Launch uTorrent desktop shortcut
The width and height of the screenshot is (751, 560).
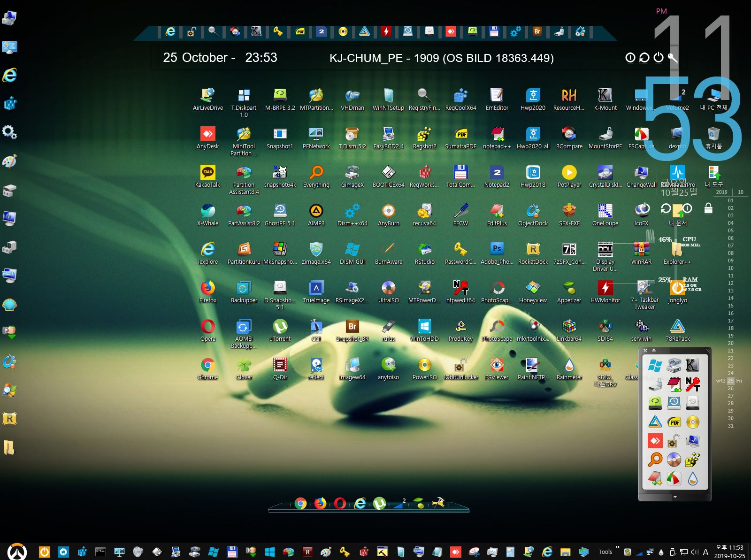(x=280, y=330)
